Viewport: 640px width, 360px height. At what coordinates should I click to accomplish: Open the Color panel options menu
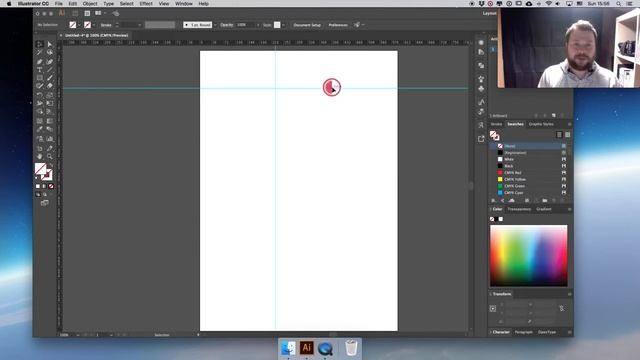coord(569,209)
